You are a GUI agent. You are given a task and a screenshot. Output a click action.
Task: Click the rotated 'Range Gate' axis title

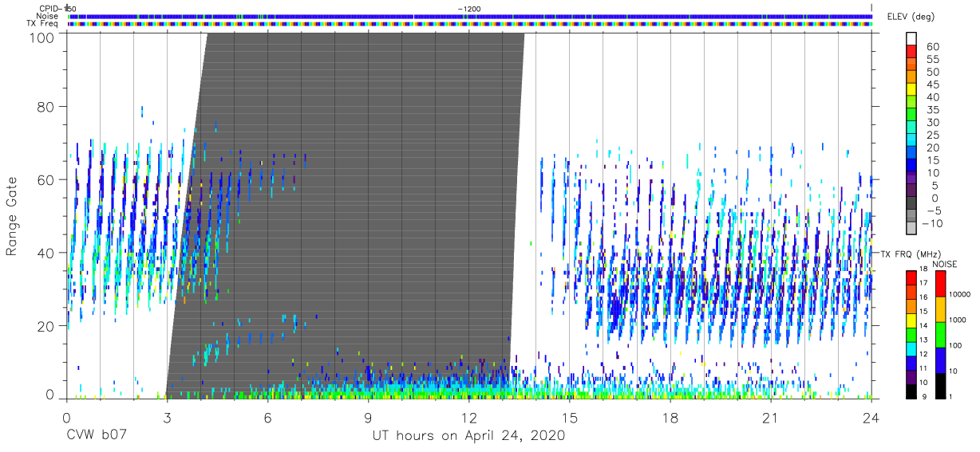(12, 216)
